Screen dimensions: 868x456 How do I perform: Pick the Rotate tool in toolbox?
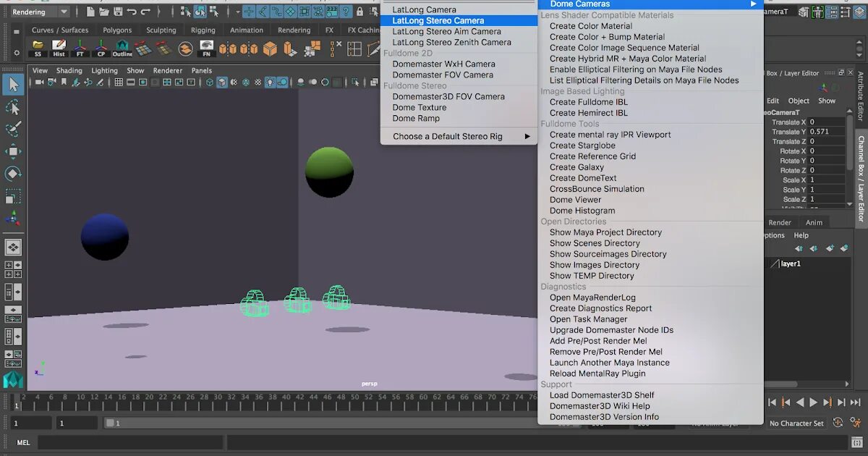pyautogui.click(x=13, y=174)
